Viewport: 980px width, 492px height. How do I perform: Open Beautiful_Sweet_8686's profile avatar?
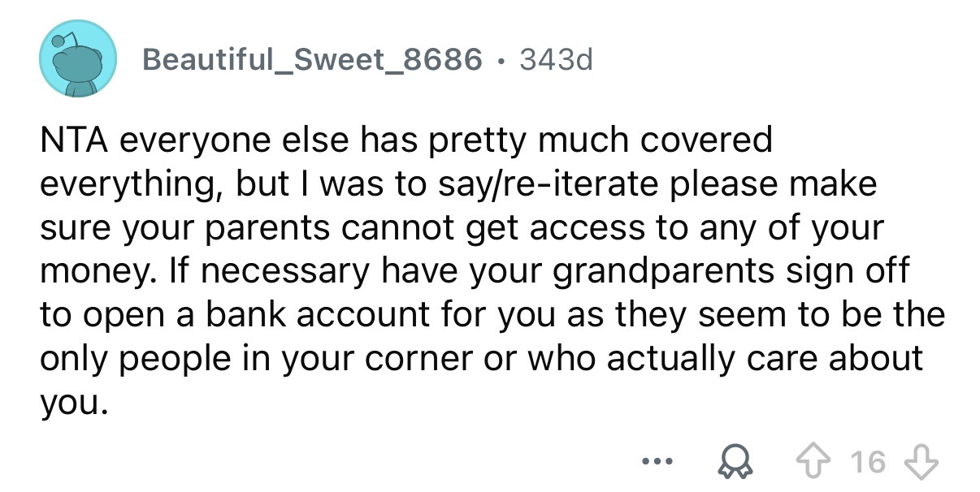[77, 57]
